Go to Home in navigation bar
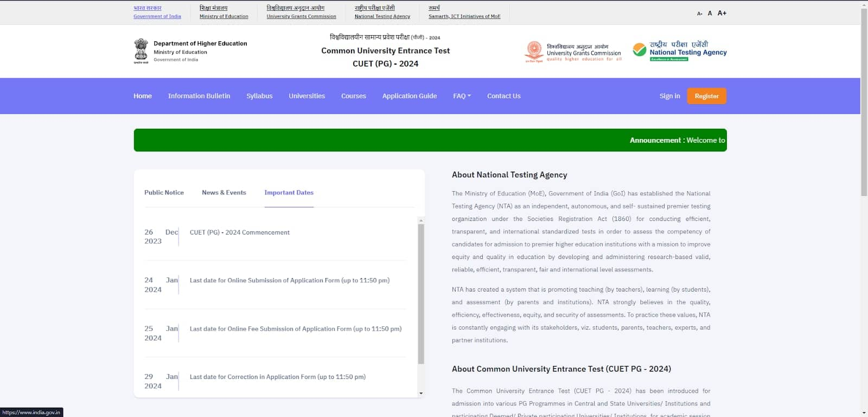 pos(143,96)
